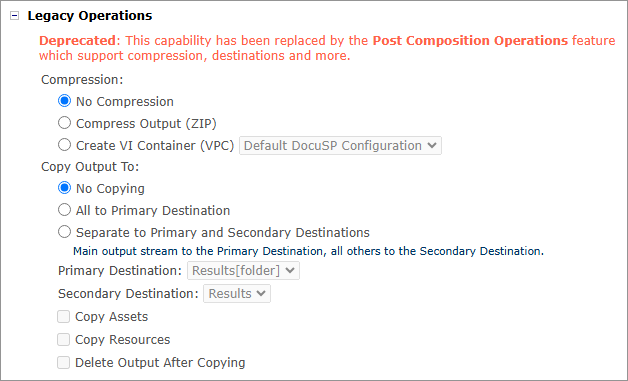This screenshot has width=628, height=381.
Task: Click the Post Composition Operations bold text
Action: [470, 40]
